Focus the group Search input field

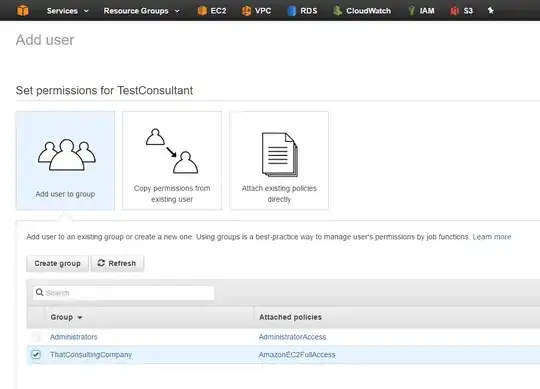point(124,293)
